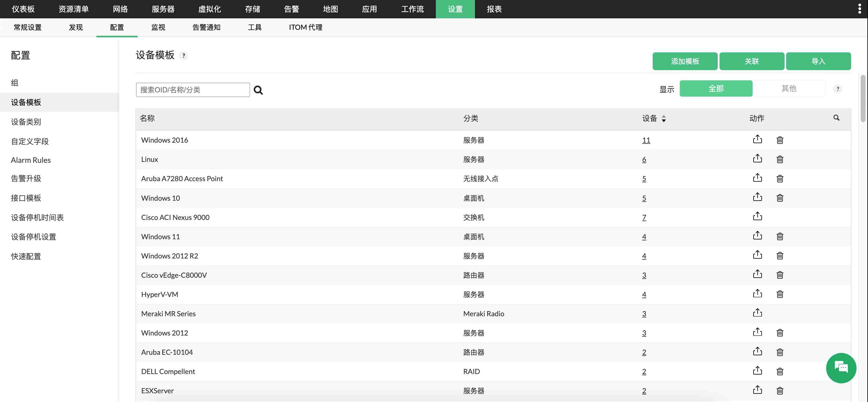Click the help icon beside 设备模板 title
The height and width of the screenshot is (402, 868).
183,56
